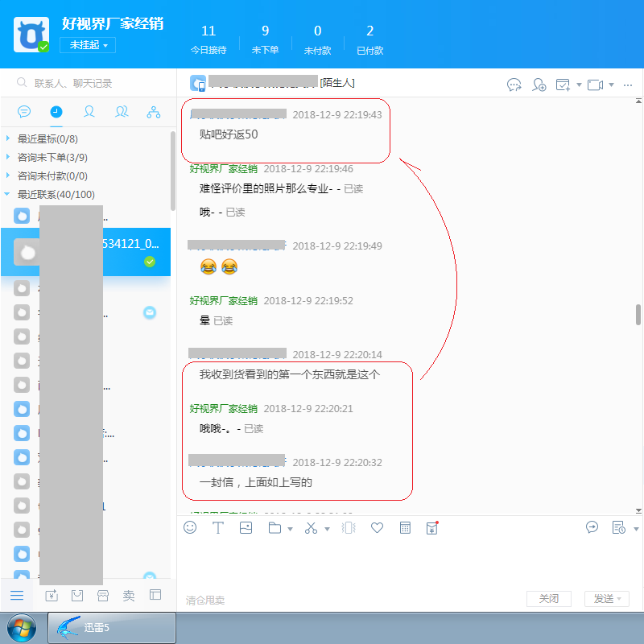
Task: Select the scissors screenshot tool
Action: pos(311,528)
